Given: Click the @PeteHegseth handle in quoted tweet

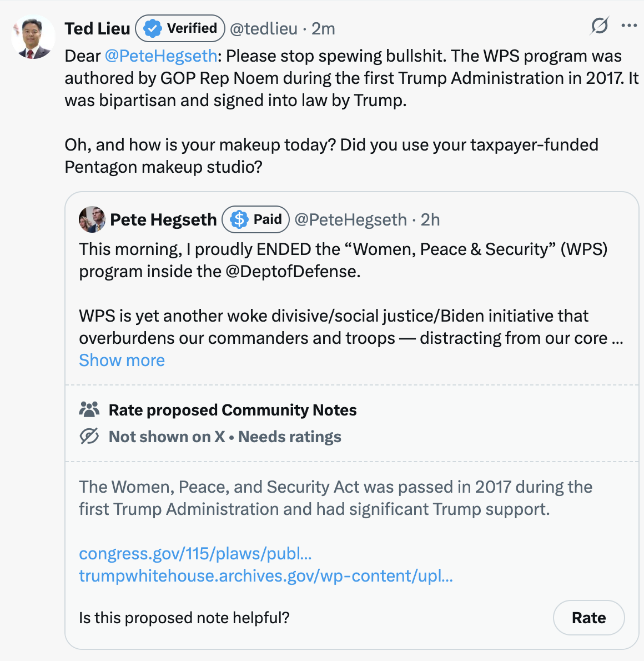Looking at the screenshot, I should click(x=351, y=219).
